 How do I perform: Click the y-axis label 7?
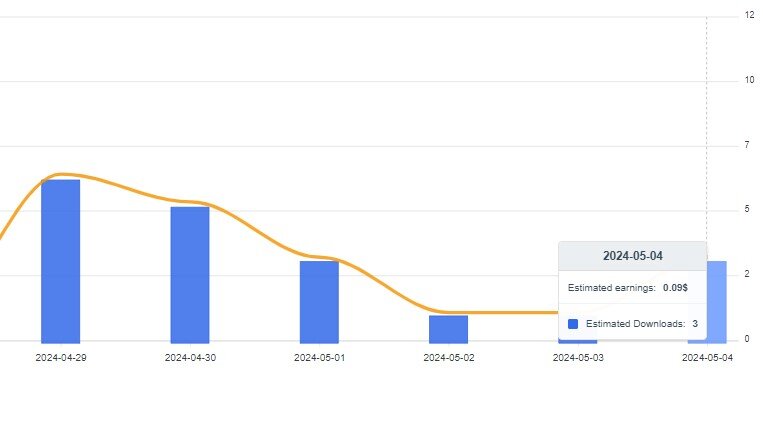[x=747, y=145]
